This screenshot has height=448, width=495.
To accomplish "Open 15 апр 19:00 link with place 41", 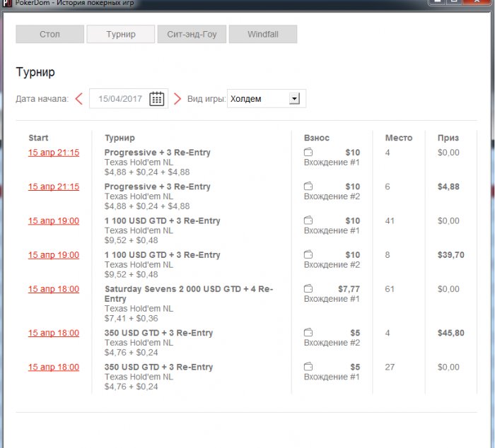I will [x=54, y=221].
